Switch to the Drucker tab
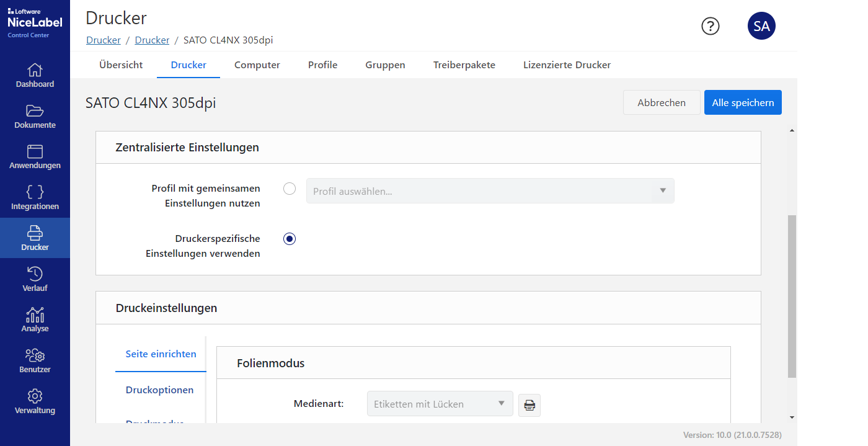 pyautogui.click(x=188, y=65)
